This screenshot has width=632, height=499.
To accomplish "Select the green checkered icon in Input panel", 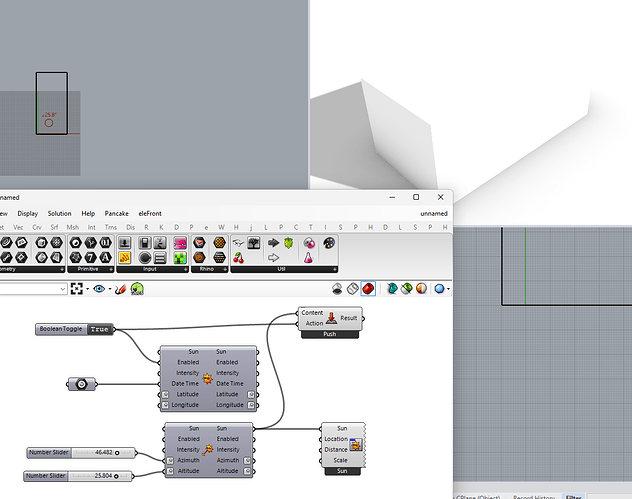I will pos(180,258).
